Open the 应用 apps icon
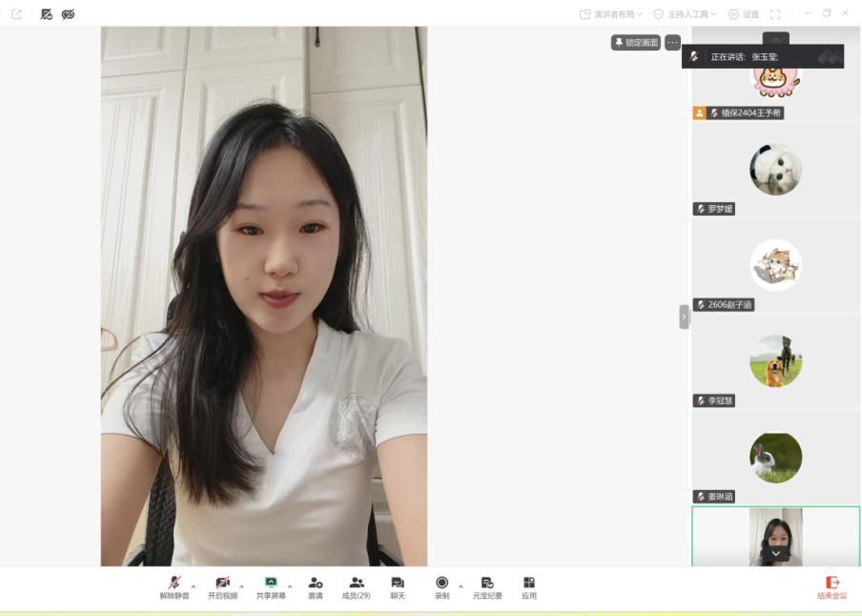 pos(529,587)
